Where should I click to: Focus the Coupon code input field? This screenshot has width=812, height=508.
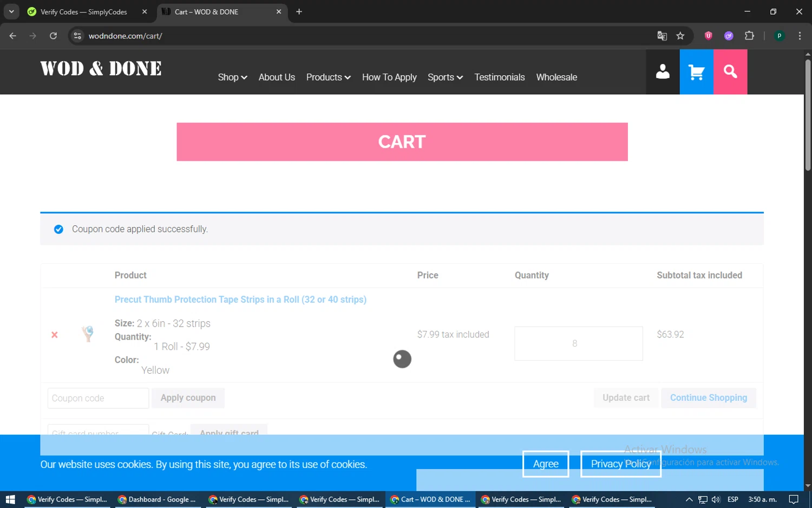[x=98, y=398]
